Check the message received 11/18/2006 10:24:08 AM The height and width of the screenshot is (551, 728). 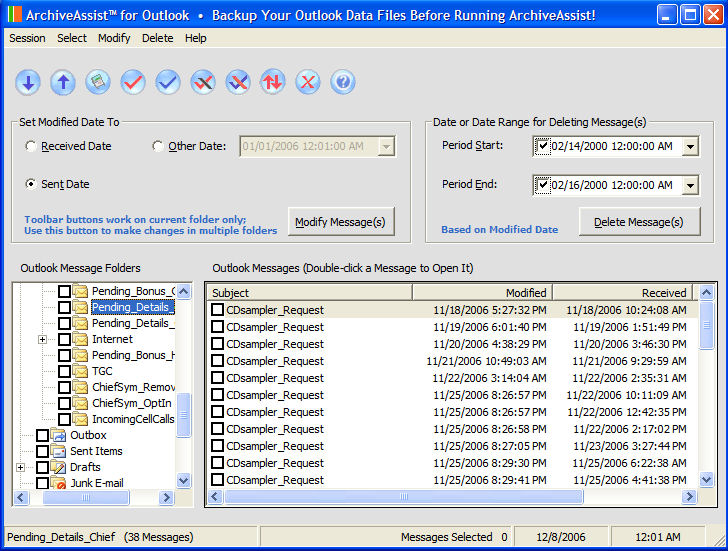coord(217,310)
